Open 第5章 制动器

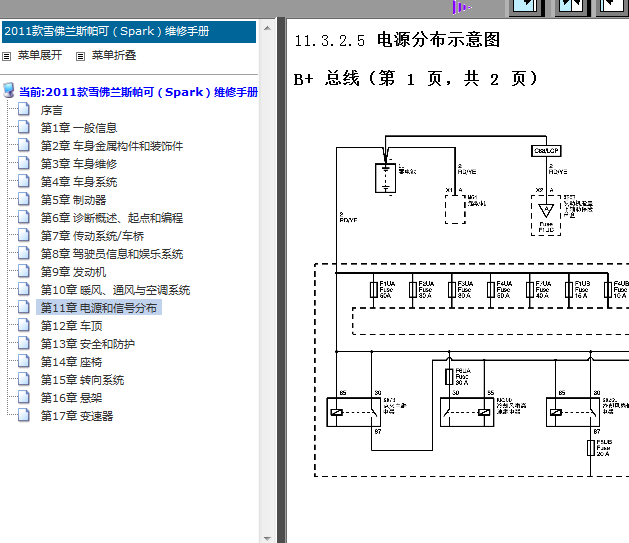tap(73, 200)
